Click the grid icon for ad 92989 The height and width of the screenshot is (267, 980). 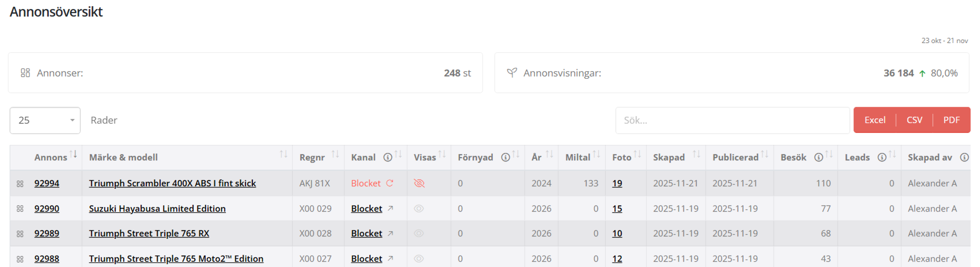coord(20,234)
